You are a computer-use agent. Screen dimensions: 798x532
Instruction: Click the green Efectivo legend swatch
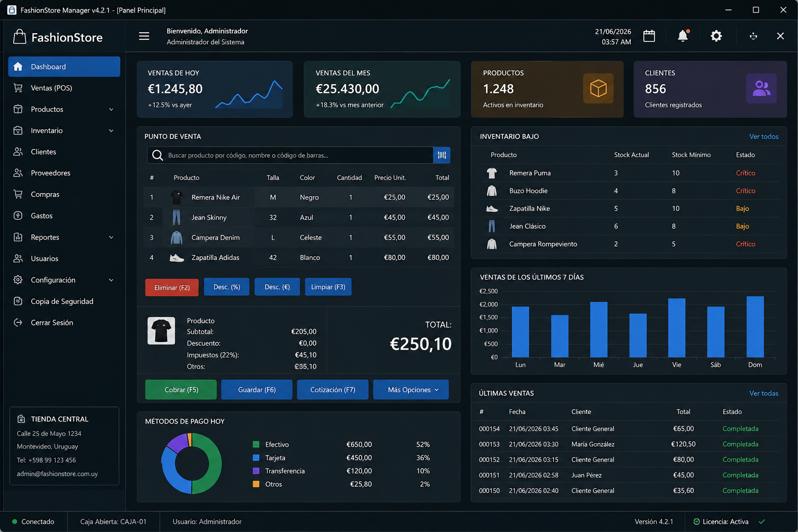pos(256,444)
